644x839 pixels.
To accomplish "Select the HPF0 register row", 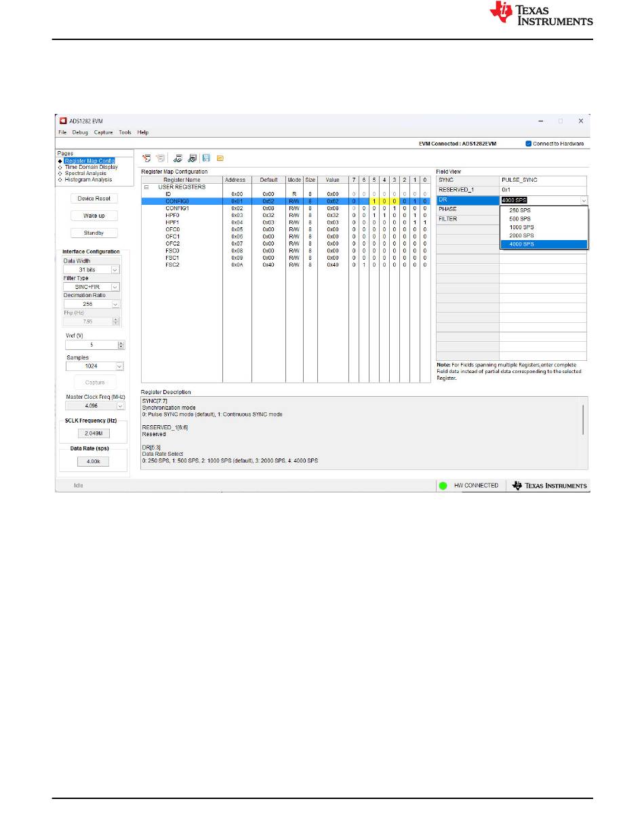I will click(x=285, y=215).
